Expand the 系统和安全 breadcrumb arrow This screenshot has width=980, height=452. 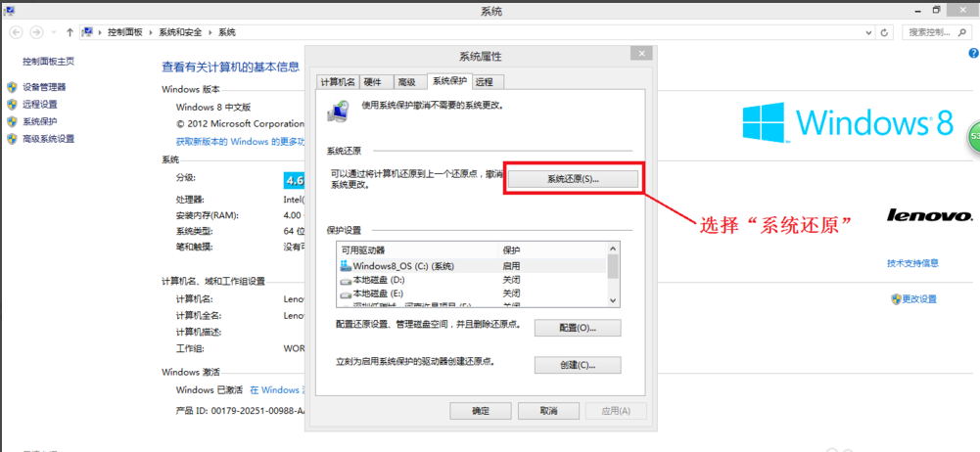point(210,32)
